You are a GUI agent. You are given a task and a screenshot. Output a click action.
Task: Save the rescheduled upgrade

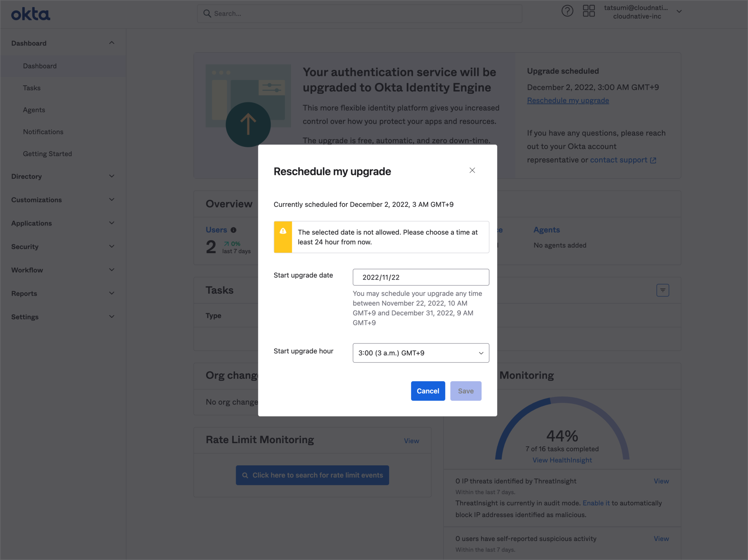pos(466,391)
